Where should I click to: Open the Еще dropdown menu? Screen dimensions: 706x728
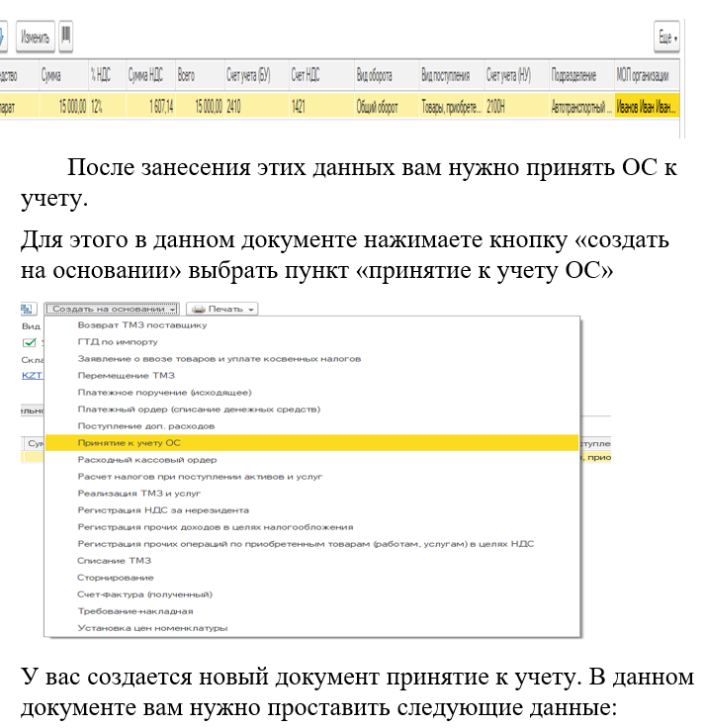(x=667, y=38)
